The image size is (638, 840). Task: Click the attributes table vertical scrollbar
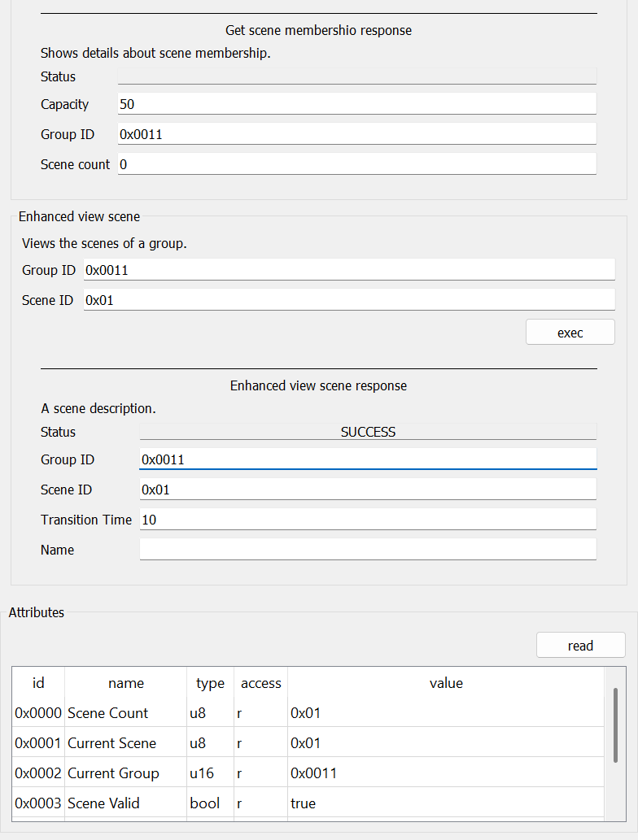615,725
